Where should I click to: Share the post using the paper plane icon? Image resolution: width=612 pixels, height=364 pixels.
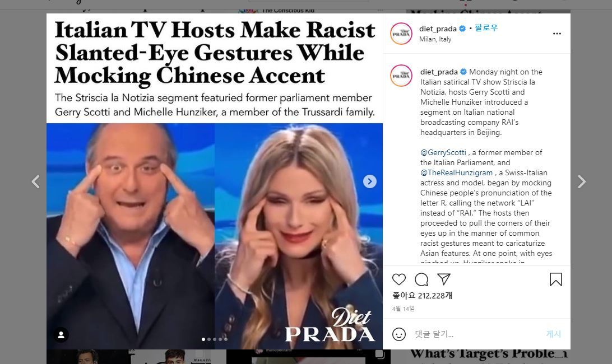(444, 279)
